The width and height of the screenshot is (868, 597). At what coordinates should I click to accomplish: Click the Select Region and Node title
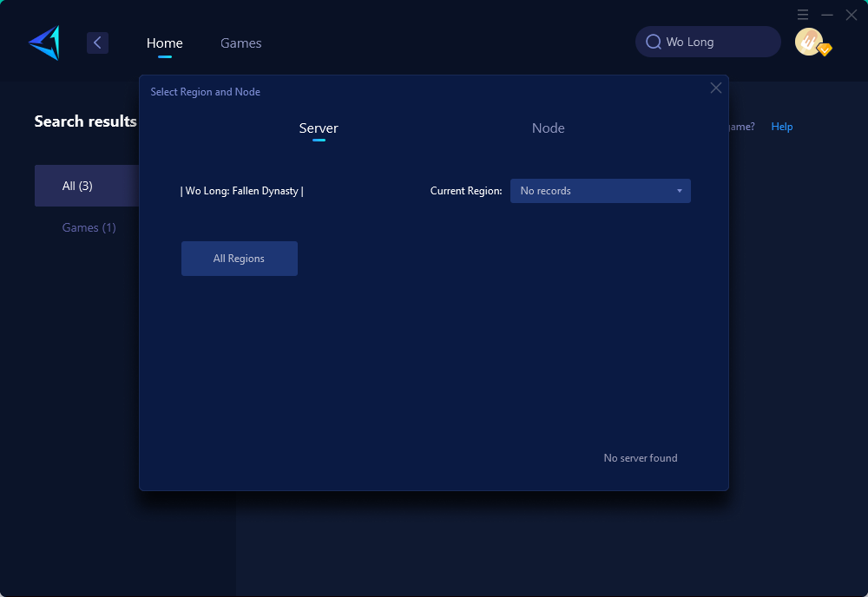pos(206,92)
